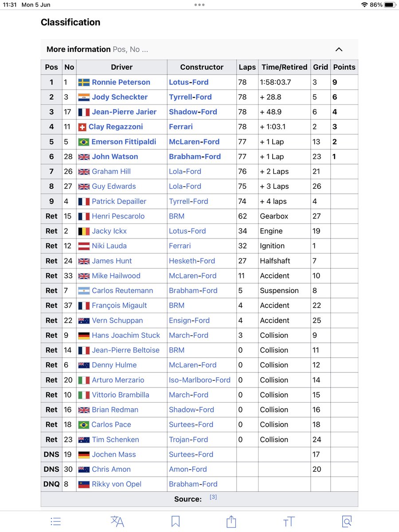Open Chris Amon driver link
This screenshot has height=532, width=399.
click(111, 469)
